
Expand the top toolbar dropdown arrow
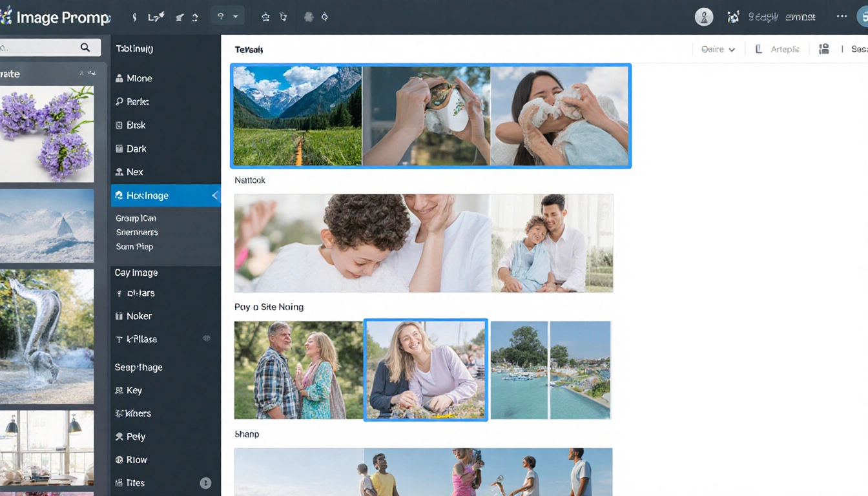[236, 17]
